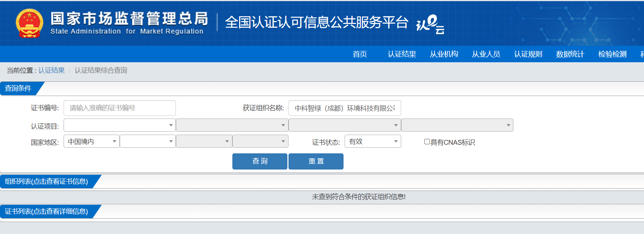Screen dimensions: 644x234
Task: Open the 数据统计 menu item
Action: pos(570,54)
